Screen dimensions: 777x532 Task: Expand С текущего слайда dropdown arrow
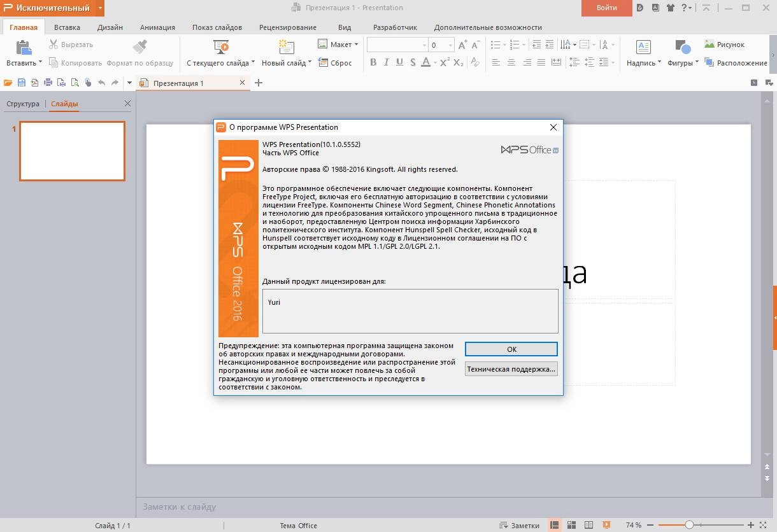253,62
